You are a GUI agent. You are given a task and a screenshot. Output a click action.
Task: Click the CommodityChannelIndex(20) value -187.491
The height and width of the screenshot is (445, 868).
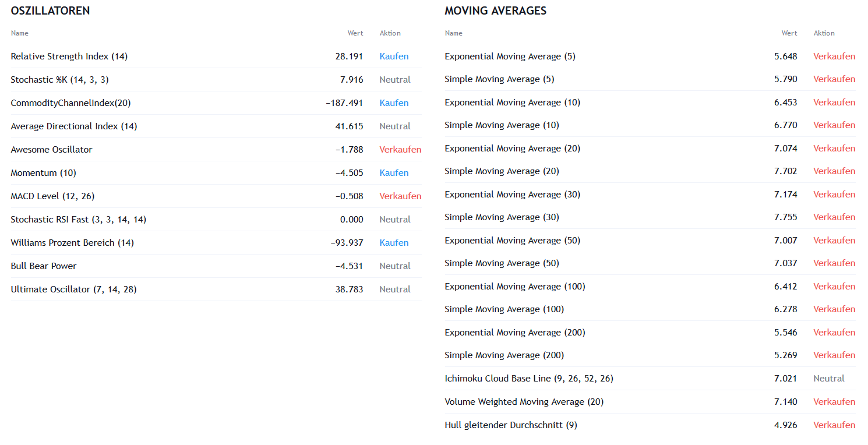click(x=344, y=103)
